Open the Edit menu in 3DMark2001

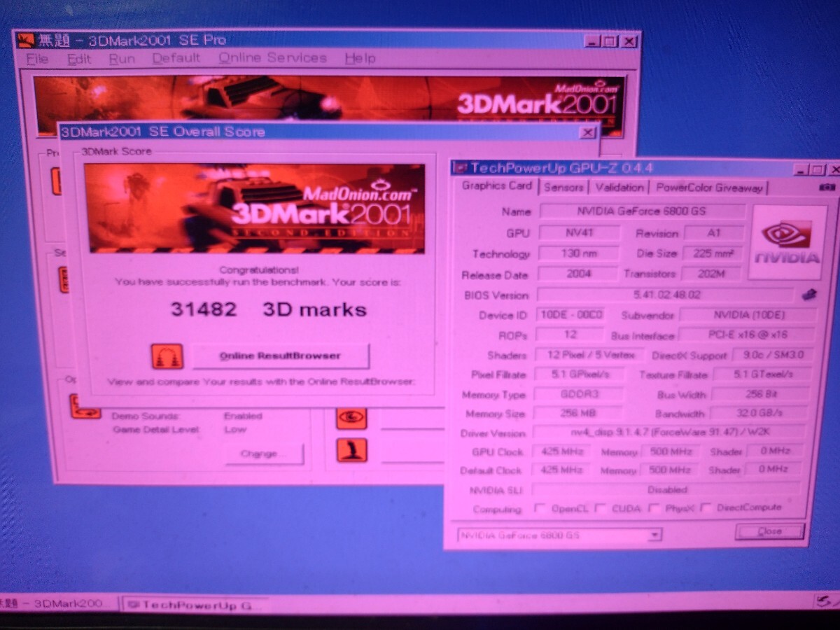pyautogui.click(x=79, y=59)
